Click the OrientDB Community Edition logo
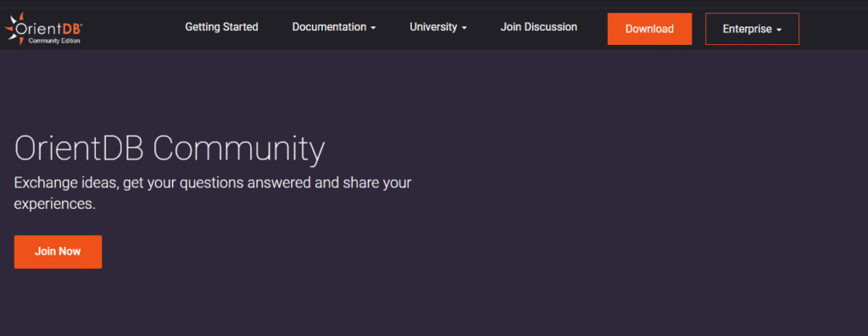This screenshot has width=868, height=336. pos(44,30)
